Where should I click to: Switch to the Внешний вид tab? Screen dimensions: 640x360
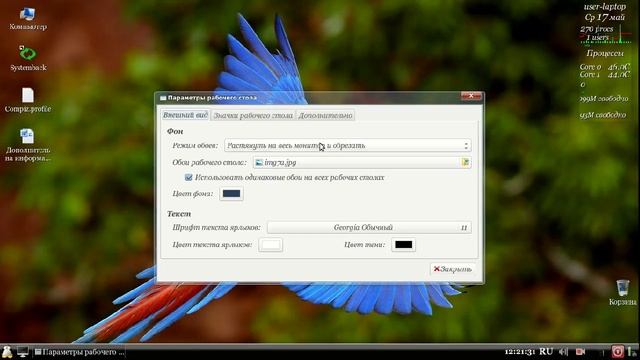point(185,115)
